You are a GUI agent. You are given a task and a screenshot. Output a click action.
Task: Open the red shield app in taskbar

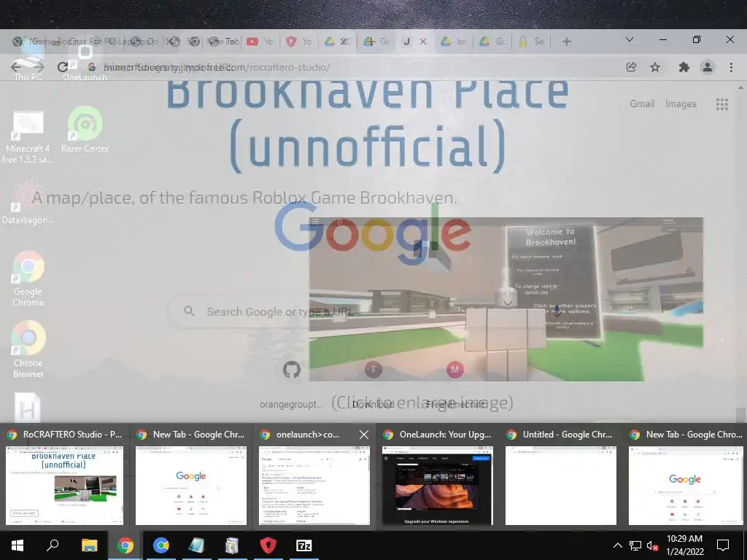pos(268,545)
